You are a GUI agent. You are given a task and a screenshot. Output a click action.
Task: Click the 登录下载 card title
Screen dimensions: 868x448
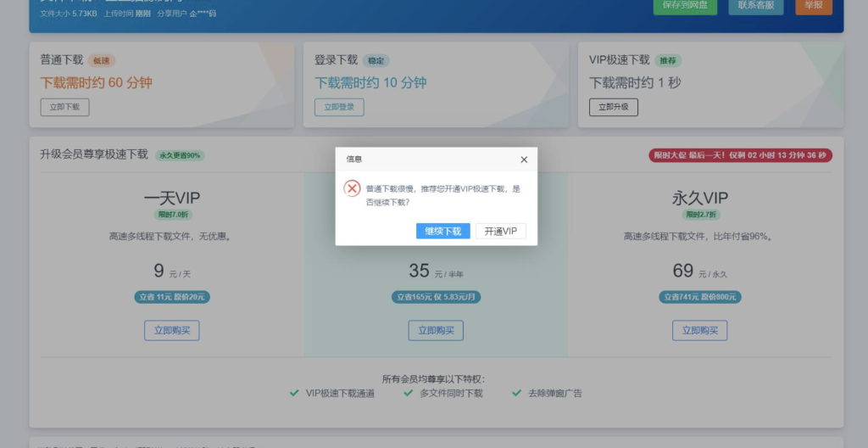tap(336, 60)
